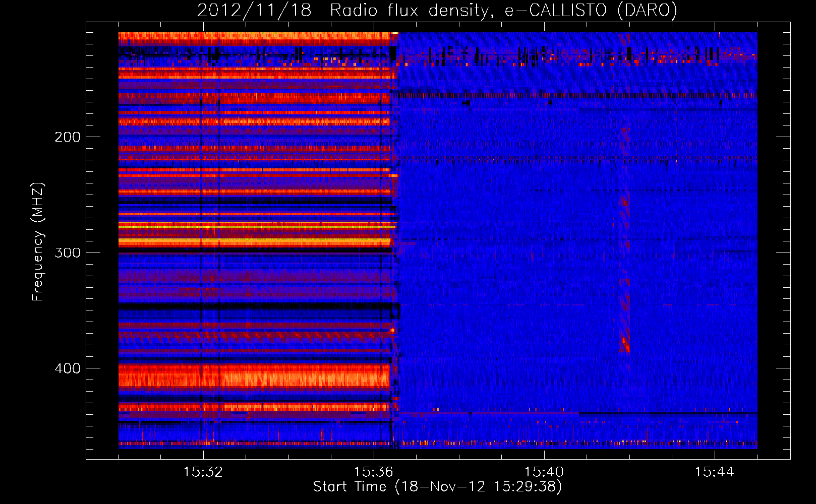816x504 pixels.
Task: Click the 300 frequency tick label
Action: point(68,253)
